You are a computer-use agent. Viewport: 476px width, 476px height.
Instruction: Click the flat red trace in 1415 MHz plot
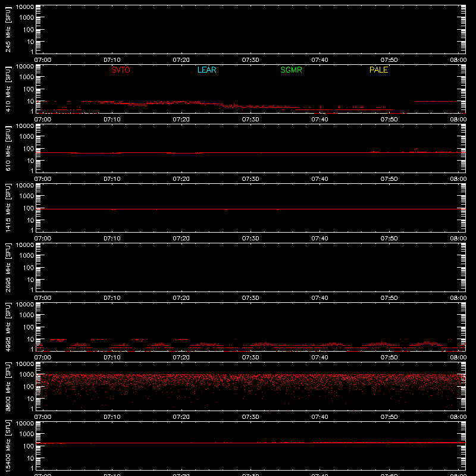250,209
